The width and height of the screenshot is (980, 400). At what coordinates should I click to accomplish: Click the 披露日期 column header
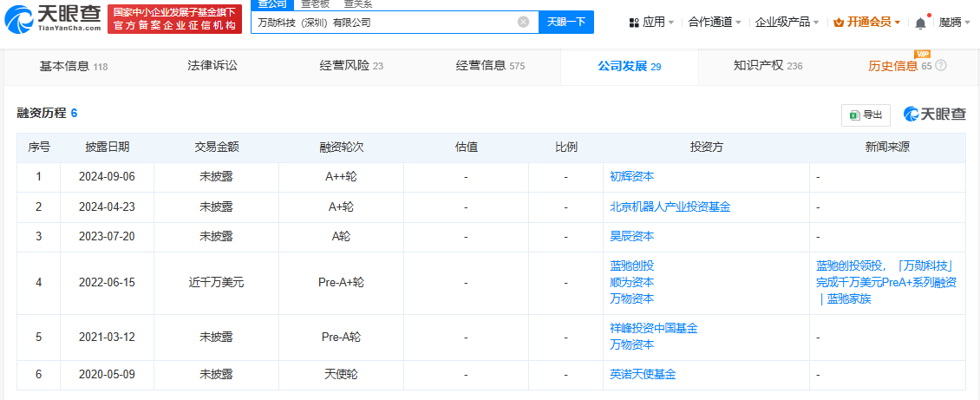tap(107, 148)
